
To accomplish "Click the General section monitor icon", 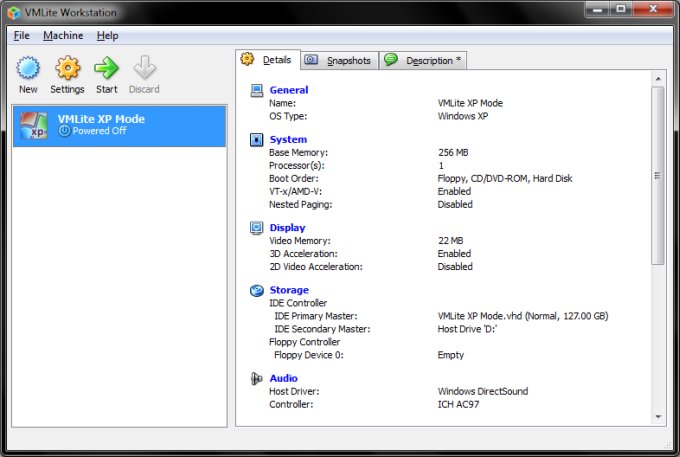I will pos(256,90).
